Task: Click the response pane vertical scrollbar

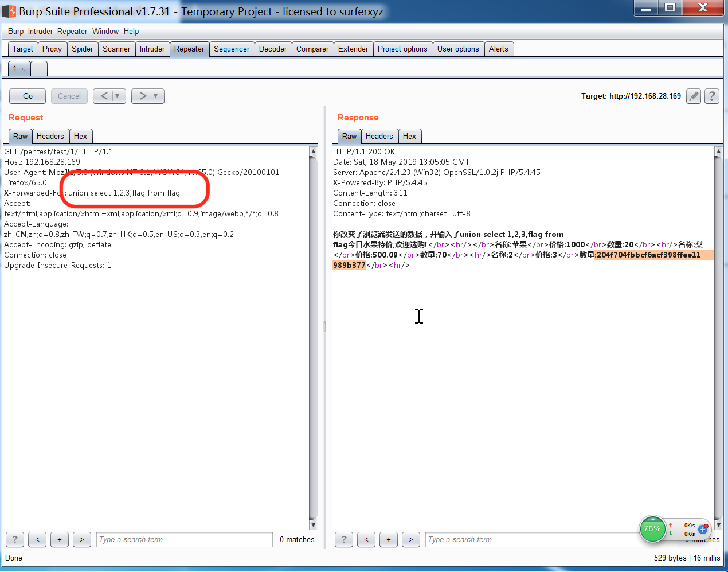Action: (x=718, y=338)
